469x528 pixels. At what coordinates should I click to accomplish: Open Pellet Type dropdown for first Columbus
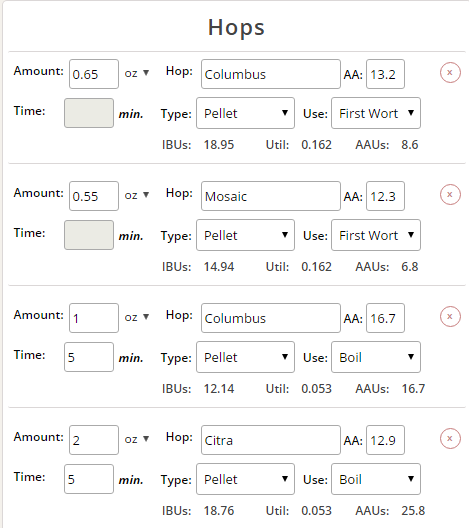click(x=245, y=113)
